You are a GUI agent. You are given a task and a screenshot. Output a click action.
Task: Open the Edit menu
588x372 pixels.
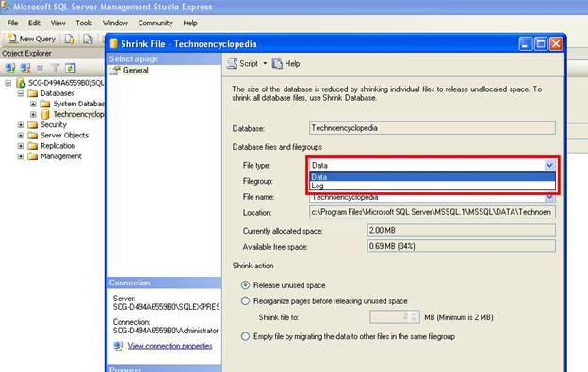(x=34, y=23)
